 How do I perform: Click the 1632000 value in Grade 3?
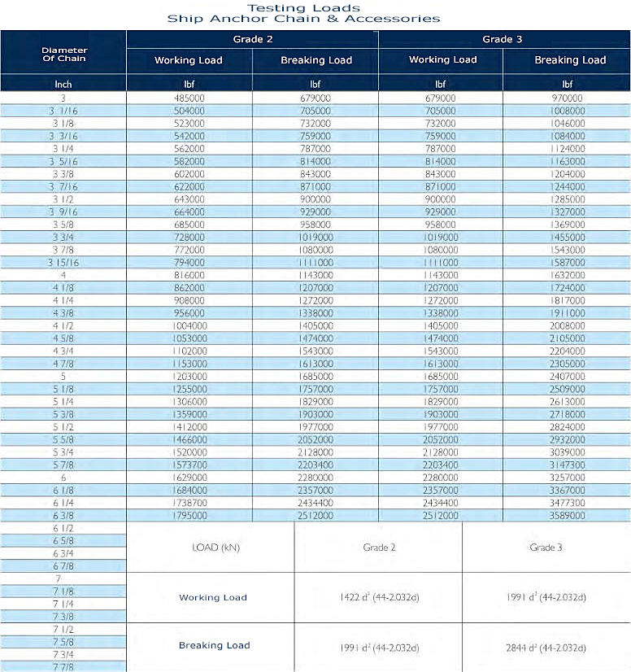tap(568, 275)
